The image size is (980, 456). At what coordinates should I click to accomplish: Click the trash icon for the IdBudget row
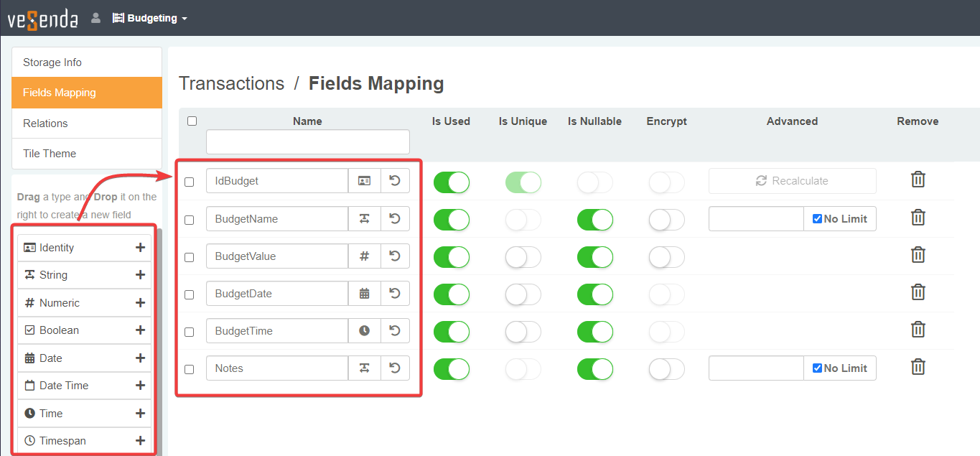click(x=918, y=180)
